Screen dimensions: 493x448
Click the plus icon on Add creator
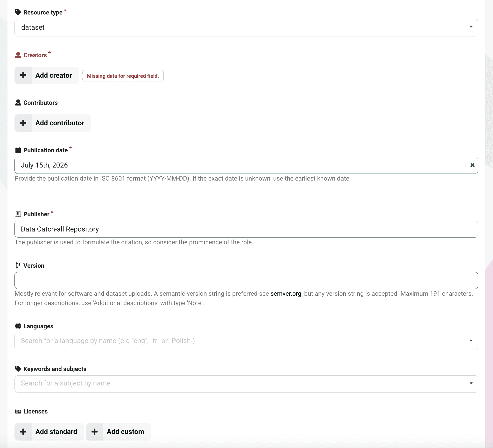pos(23,75)
